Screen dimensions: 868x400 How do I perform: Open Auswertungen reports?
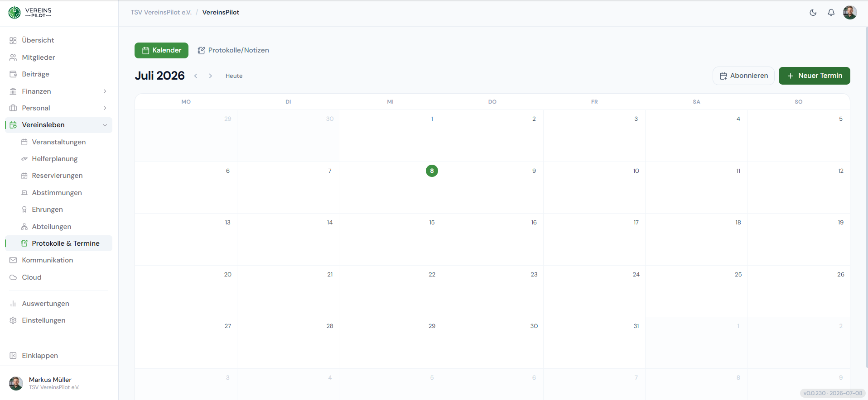(58, 304)
